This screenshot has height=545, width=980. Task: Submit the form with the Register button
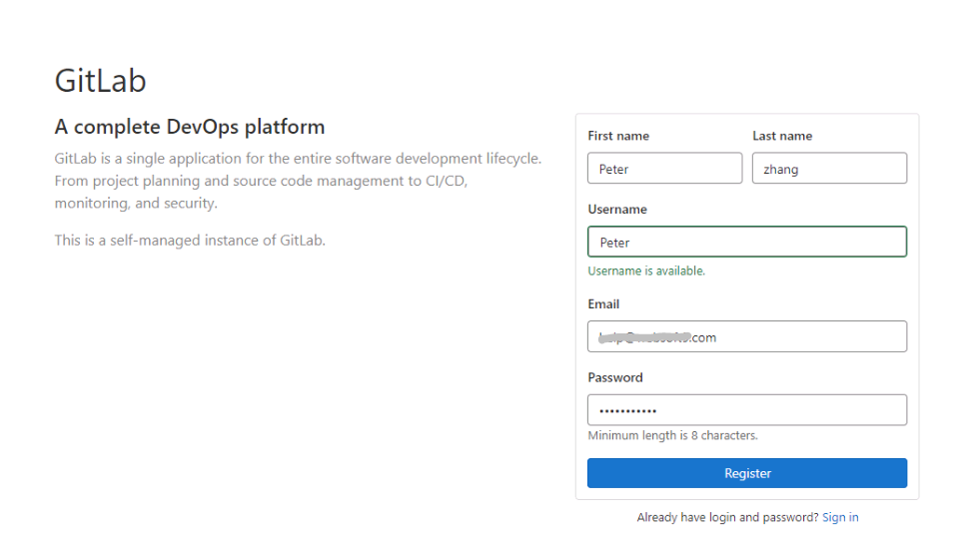747,473
